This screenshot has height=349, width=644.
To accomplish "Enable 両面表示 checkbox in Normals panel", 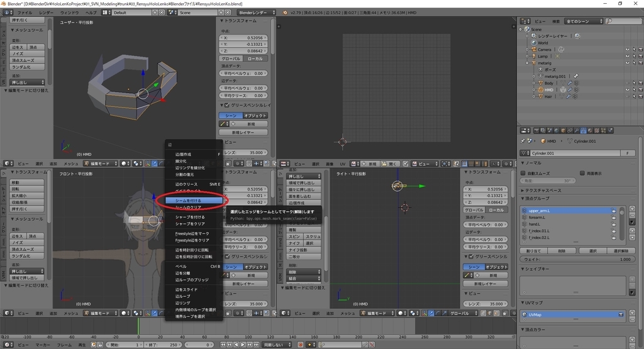I will pyautogui.click(x=582, y=174).
